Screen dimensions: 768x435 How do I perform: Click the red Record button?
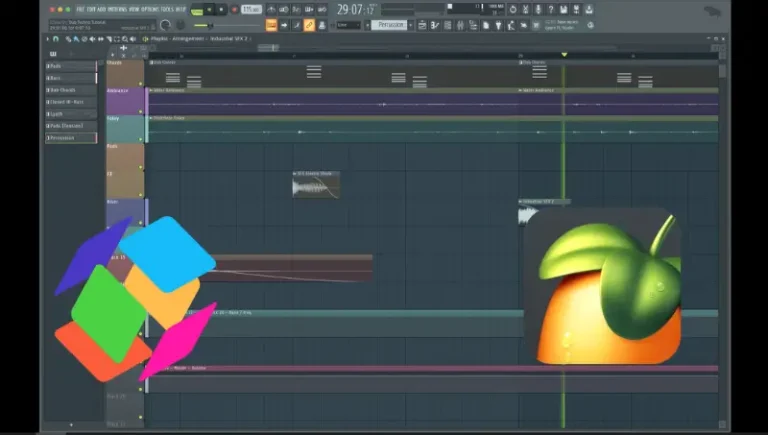[x=234, y=9]
